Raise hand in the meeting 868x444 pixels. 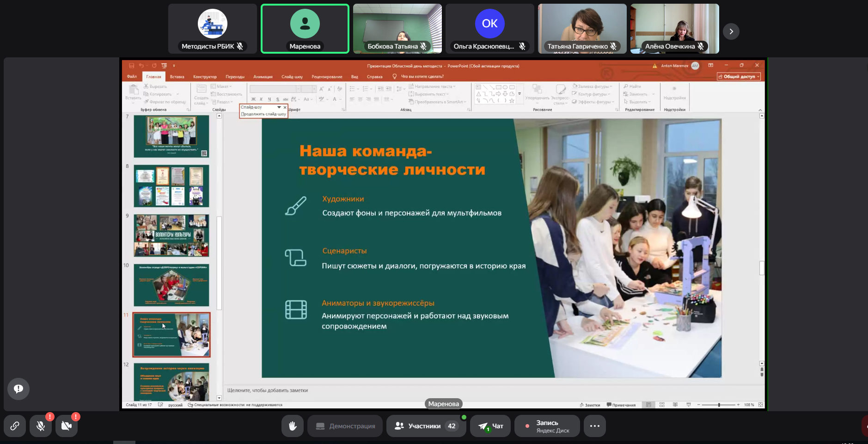(293, 426)
